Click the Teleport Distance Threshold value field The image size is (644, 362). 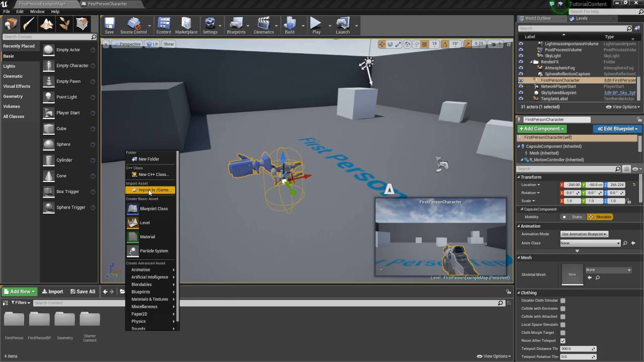point(578,348)
